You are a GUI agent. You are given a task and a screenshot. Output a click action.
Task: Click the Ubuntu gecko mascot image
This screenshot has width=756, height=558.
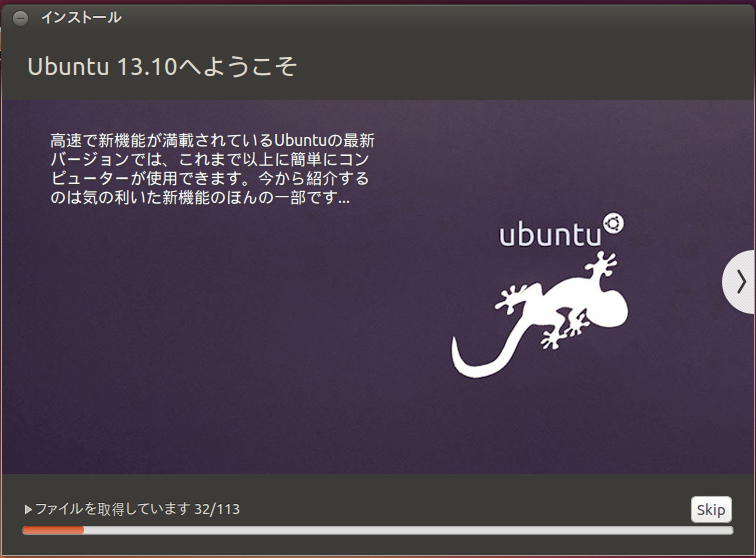tap(540, 314)
